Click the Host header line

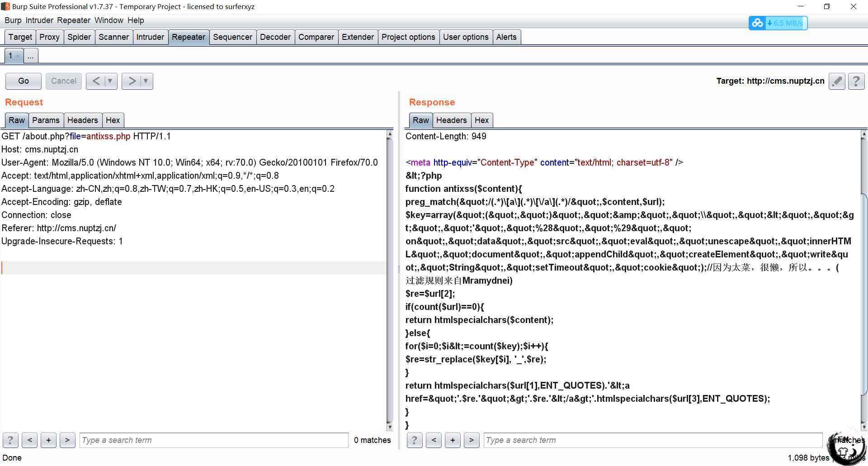pos(40,149)
